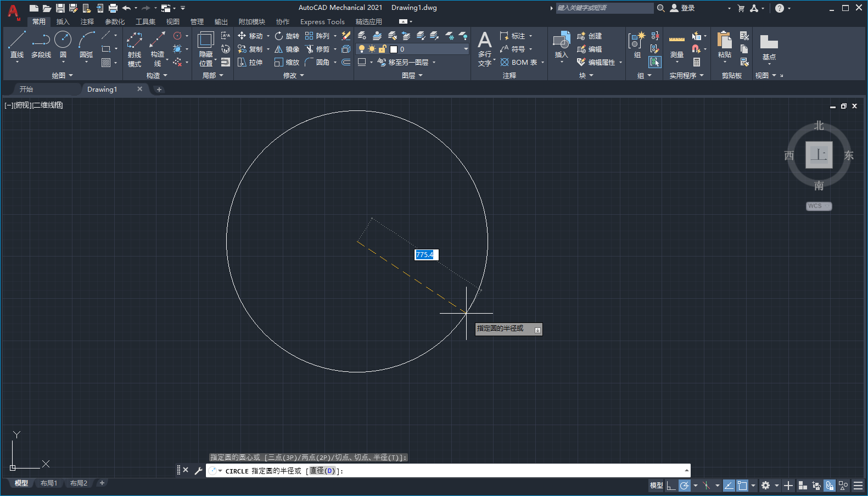Viewport: 868px width, 496px height.
Task: Click the search keyword input box
Action: click(x=604, y=8)
